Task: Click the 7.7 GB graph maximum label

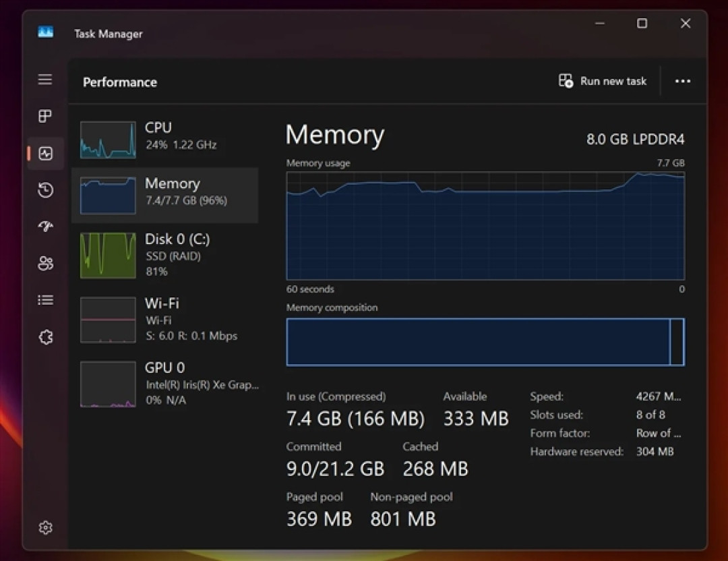Action: 671,163
